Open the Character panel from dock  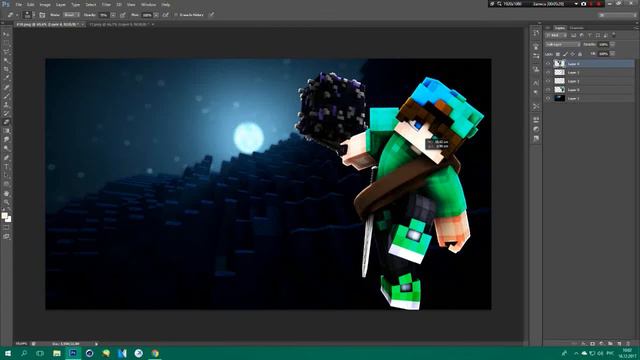click(536, 83)
